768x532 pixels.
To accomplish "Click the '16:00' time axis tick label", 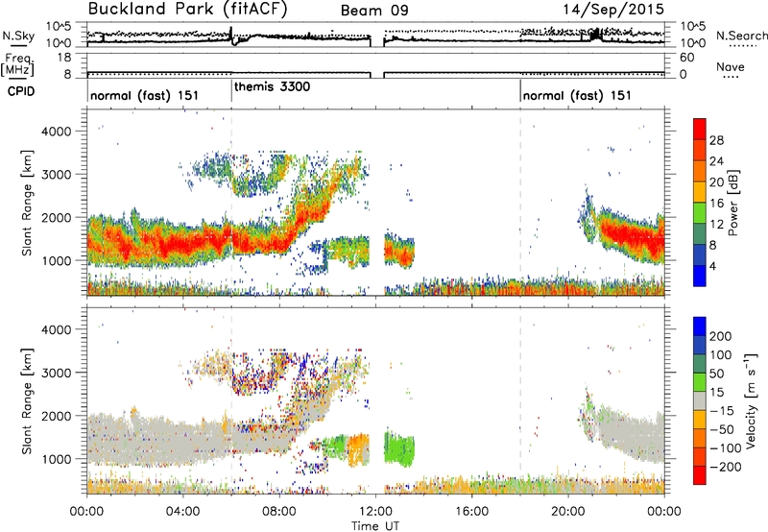I will 471,512.
